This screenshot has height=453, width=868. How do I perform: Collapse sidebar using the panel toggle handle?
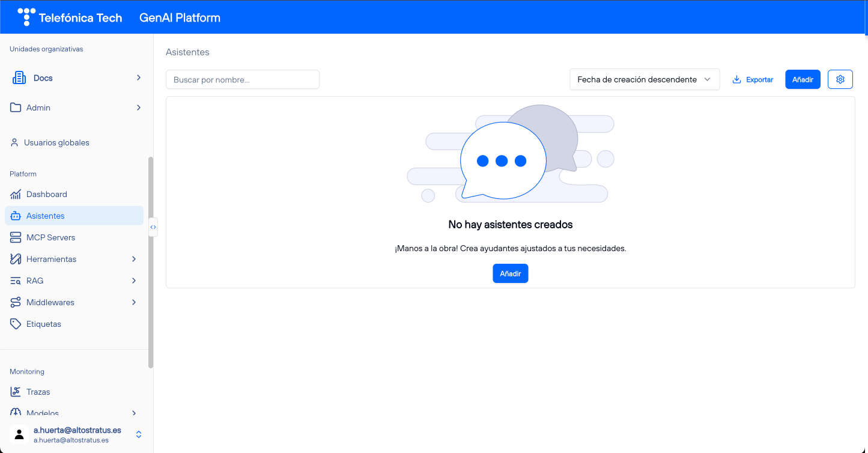coord(153,227)
